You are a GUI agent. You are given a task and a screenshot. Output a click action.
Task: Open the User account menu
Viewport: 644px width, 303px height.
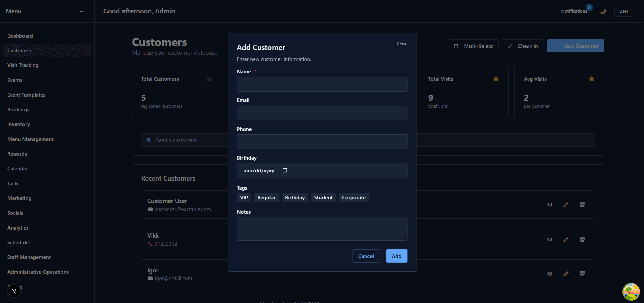[x=624, y=11]
